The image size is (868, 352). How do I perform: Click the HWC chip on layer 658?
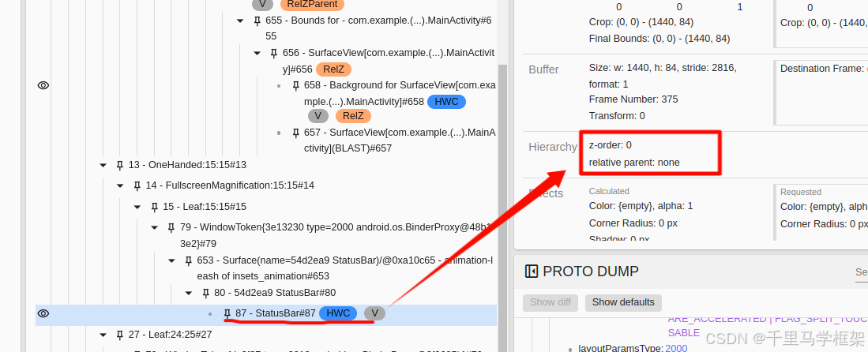[447, 102]
